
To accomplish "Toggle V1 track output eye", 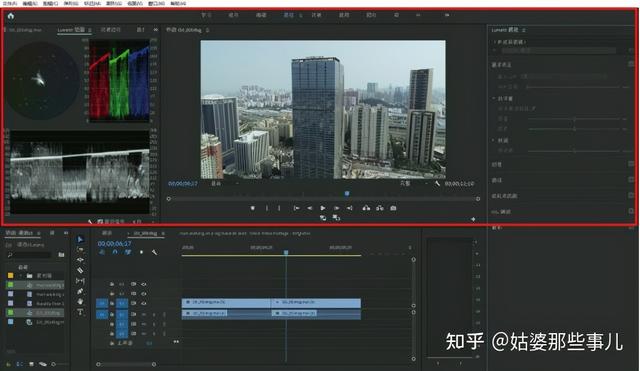I will pyautogui.click(x=144, y=303).
